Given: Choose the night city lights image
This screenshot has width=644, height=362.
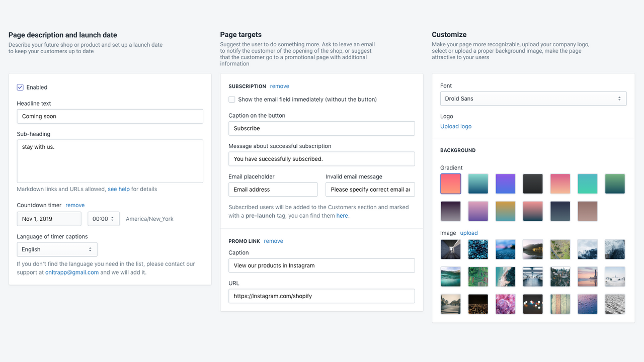Looking at the screenshot, I should [x=478, y=304].
